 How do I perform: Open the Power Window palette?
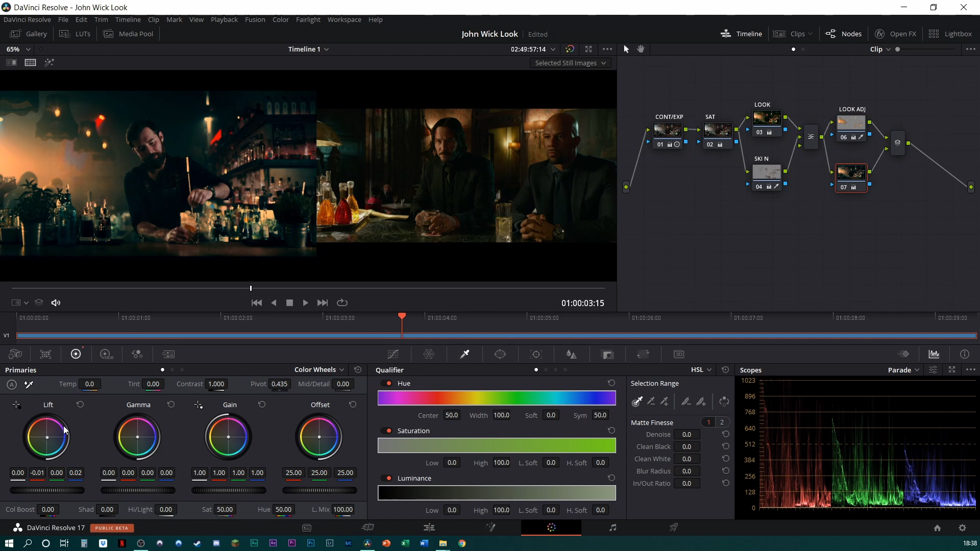[500, 354]
